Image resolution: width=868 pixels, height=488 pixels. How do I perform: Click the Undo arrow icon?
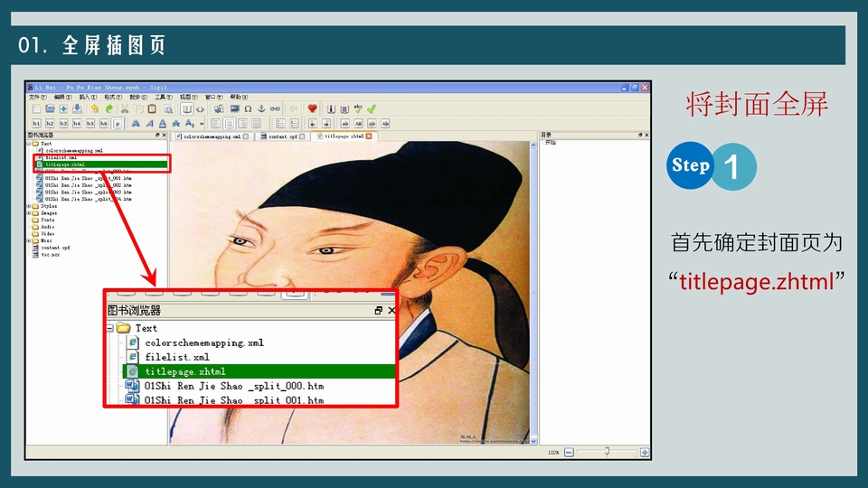pos(94,108)
